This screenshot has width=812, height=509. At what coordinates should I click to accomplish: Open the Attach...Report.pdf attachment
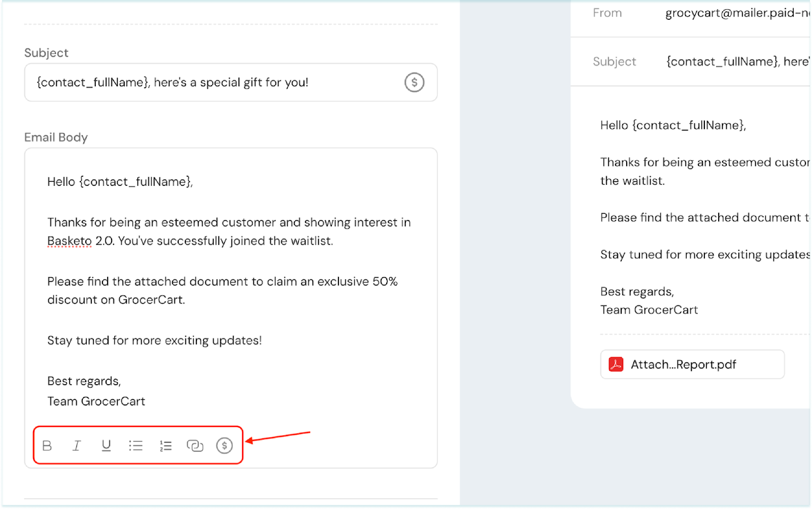(x=683, y=364)
